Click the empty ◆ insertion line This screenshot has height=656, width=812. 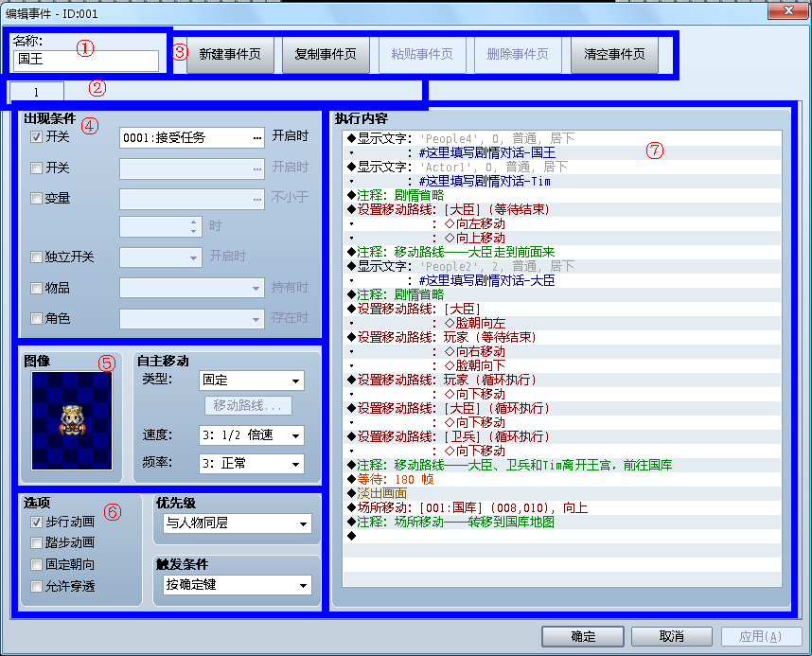coord(562,536)
